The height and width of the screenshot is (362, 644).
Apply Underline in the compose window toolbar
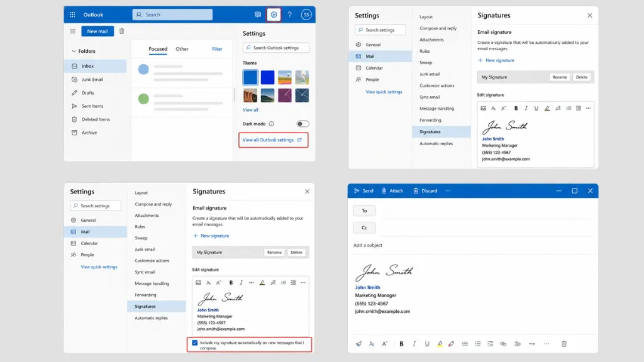(x=427, y=344)
